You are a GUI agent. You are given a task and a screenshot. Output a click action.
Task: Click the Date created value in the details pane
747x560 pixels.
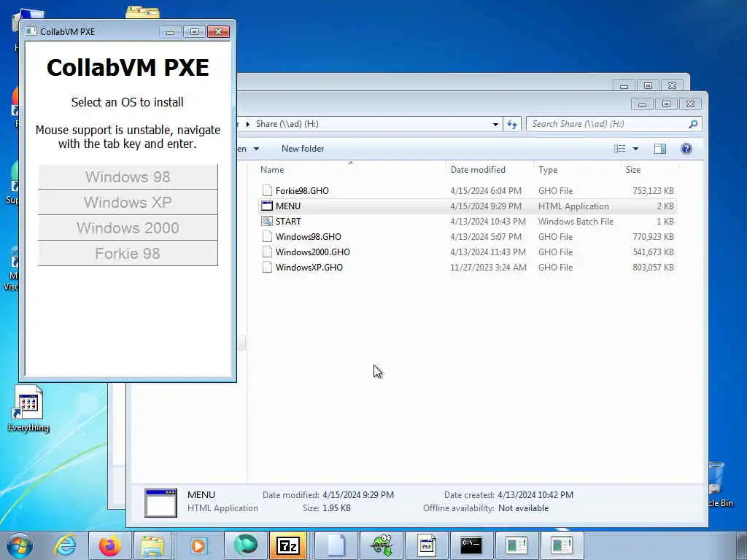(x=535, y=495)
